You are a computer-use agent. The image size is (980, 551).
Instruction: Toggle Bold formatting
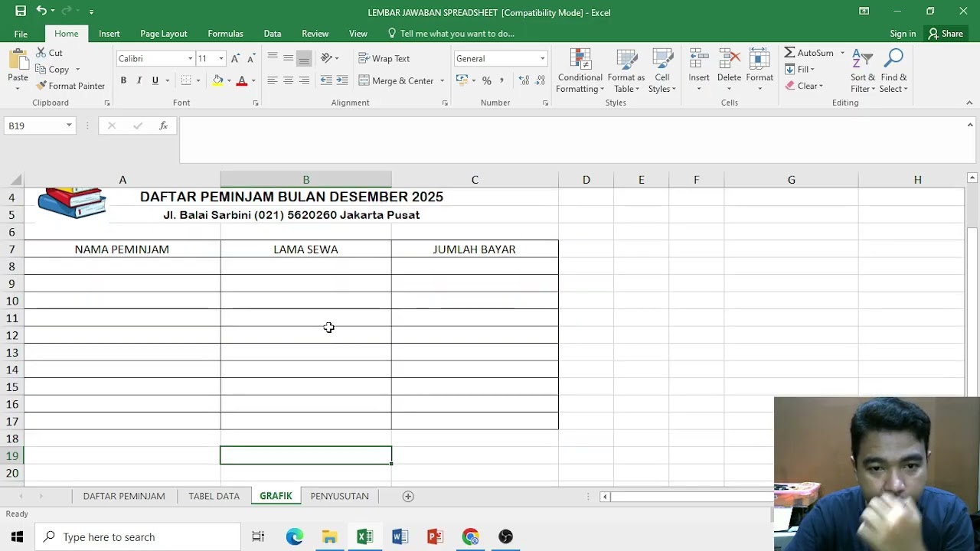pos(123,80)
